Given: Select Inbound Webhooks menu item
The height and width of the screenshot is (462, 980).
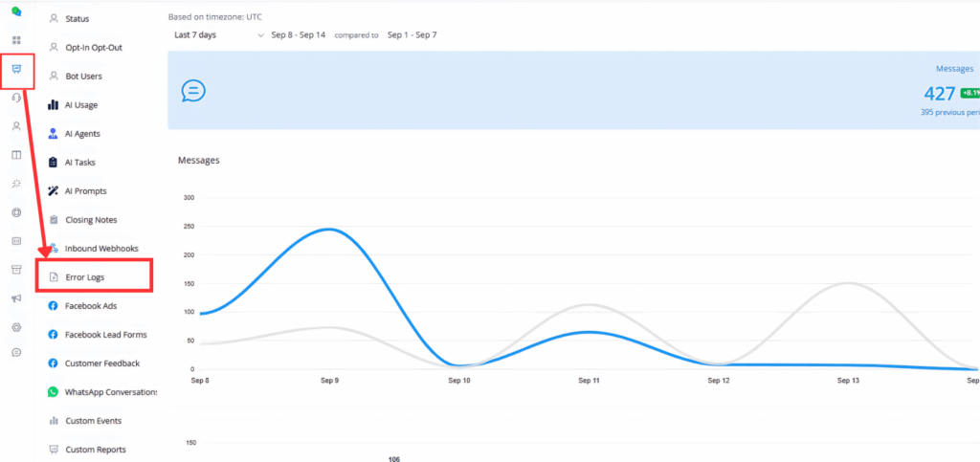Looking at the screenshot, I should (100, 249).
